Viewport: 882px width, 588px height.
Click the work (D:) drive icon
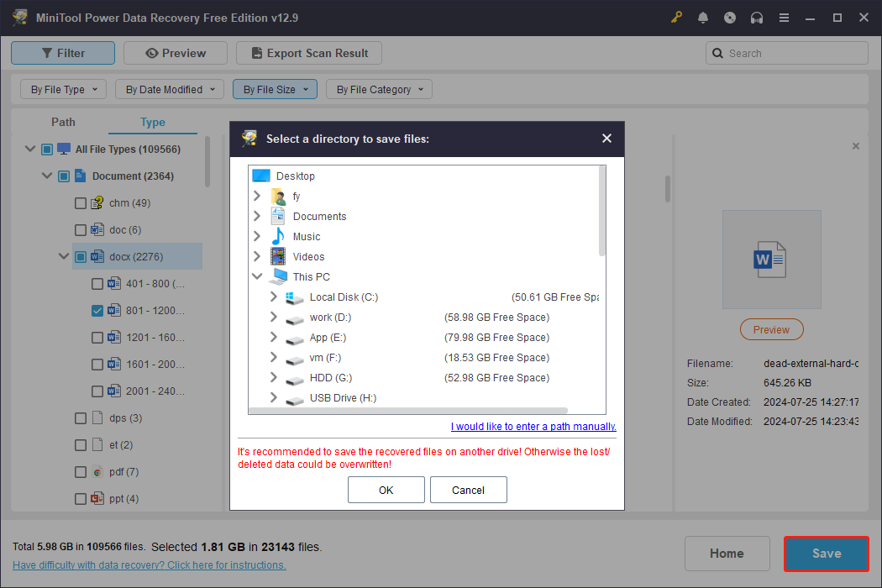click(x=294, y=319)
